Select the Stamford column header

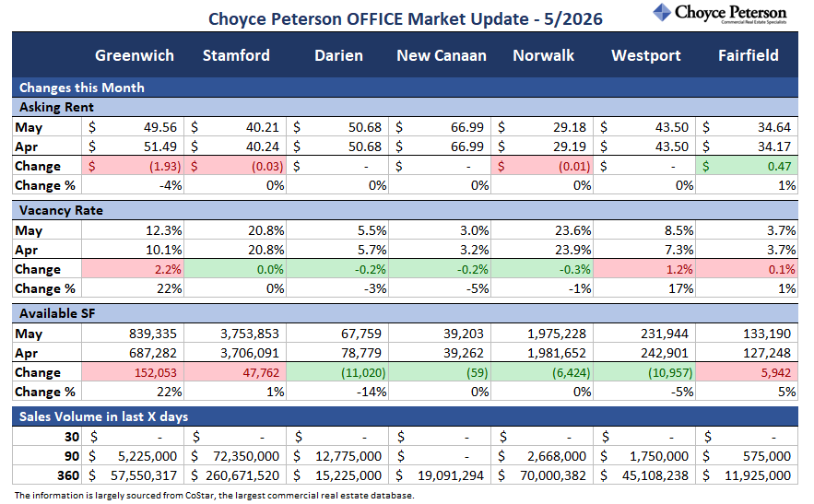(x=236, y=55)
